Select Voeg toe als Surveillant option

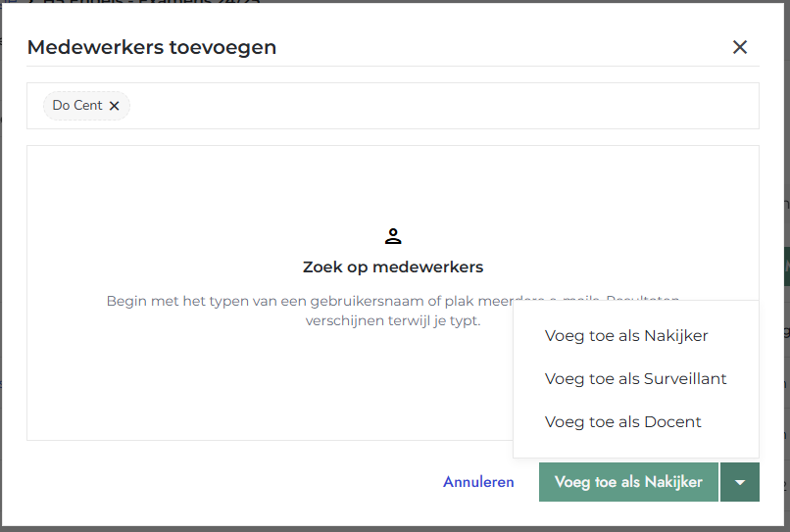(x=635, y=379)
